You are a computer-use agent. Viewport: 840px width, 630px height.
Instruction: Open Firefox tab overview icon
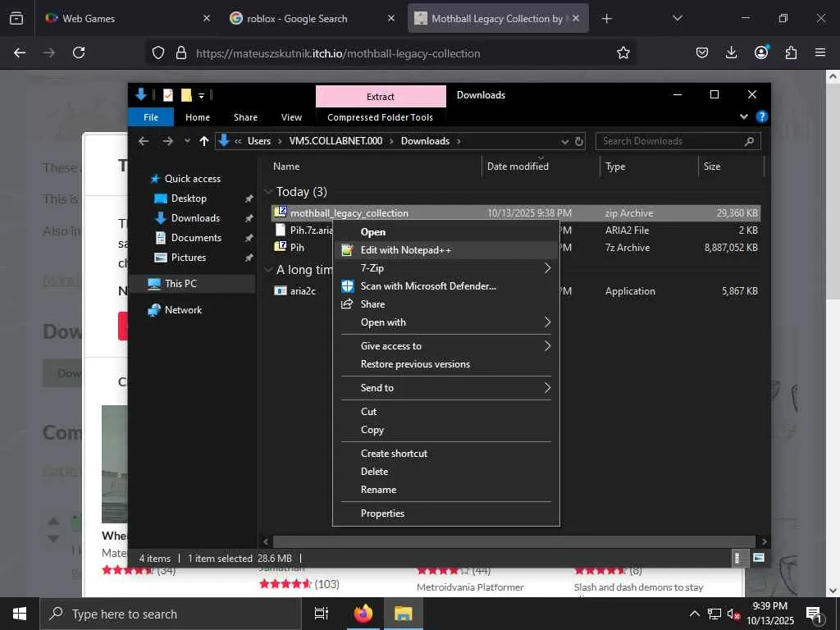[x=16, y=18]
